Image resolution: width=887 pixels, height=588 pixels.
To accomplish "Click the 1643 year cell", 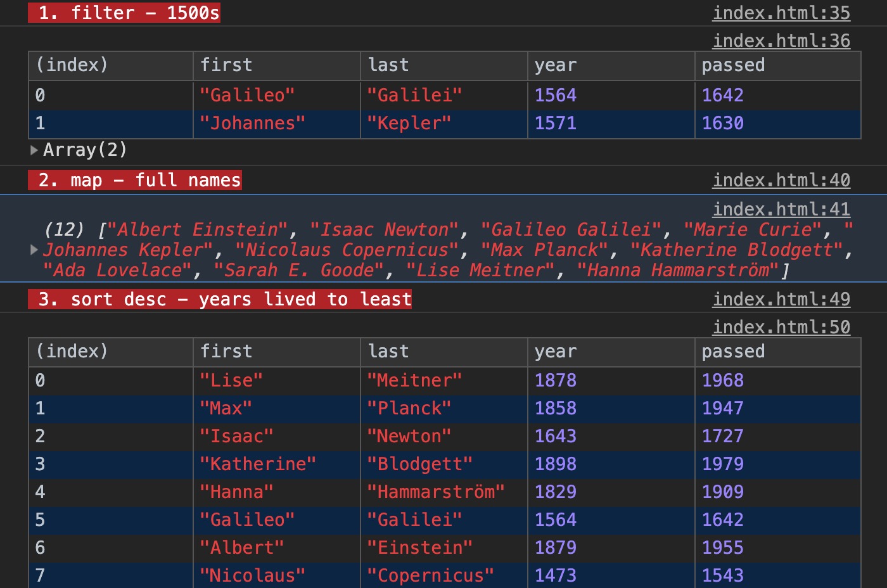I will (611, 436).
